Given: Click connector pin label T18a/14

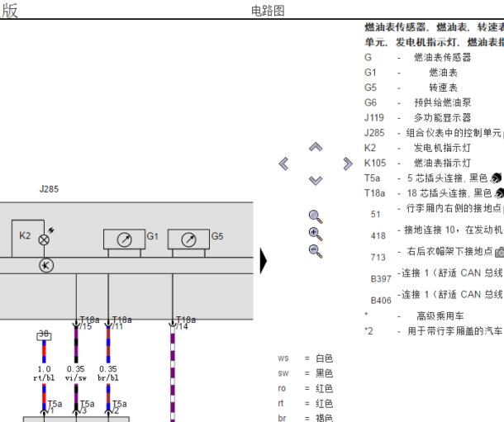Looking at the screenshot, I should (186, 323).
